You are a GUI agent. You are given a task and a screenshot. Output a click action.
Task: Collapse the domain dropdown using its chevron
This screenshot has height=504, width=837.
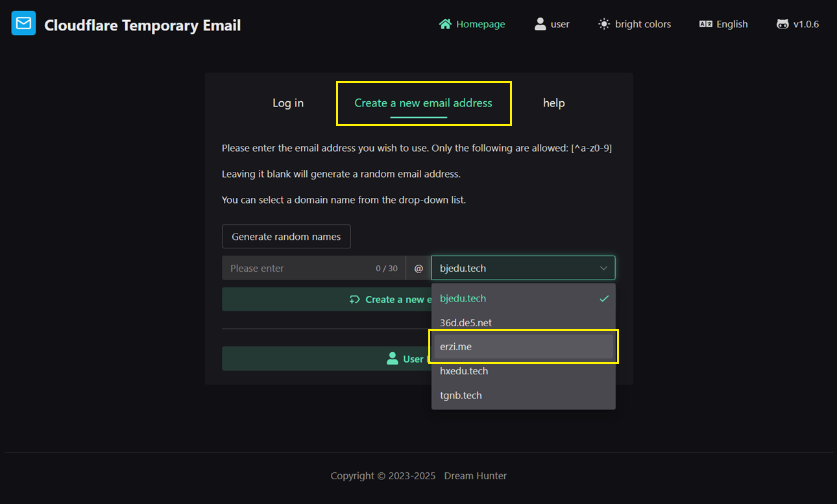(x=603, y=268)
